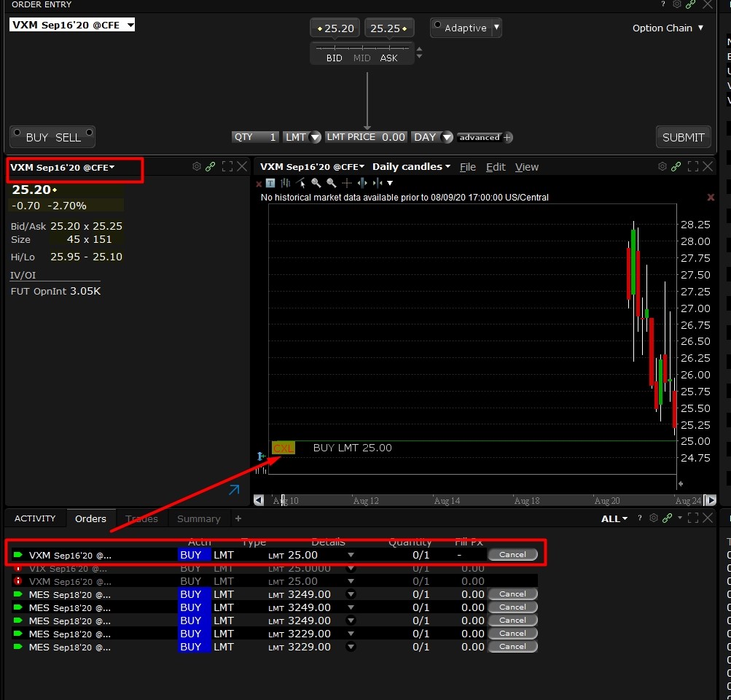Click price slider track above BID MID ASK

(362, 47)
